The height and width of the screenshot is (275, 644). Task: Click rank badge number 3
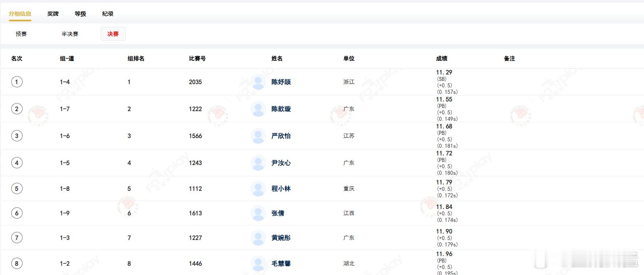[x=17, y=136]
